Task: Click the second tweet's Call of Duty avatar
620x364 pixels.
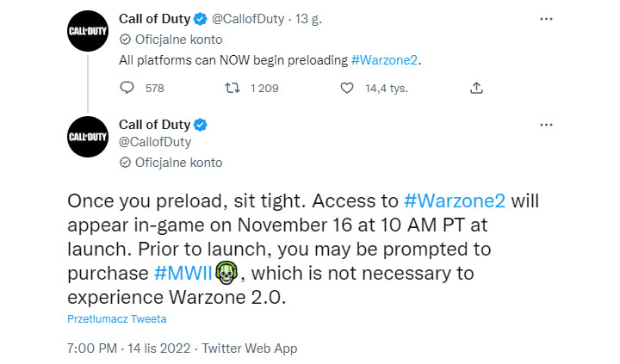Action: (87, 137)
